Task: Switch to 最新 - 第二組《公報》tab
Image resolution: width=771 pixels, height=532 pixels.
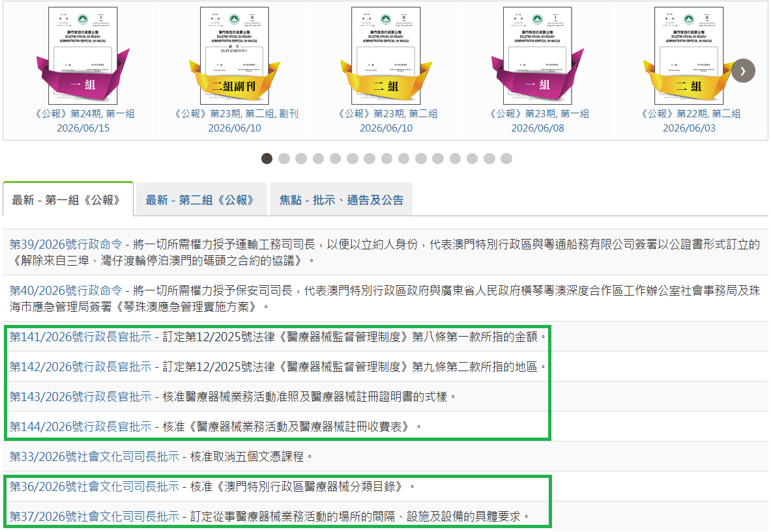Action: point(201,200)
